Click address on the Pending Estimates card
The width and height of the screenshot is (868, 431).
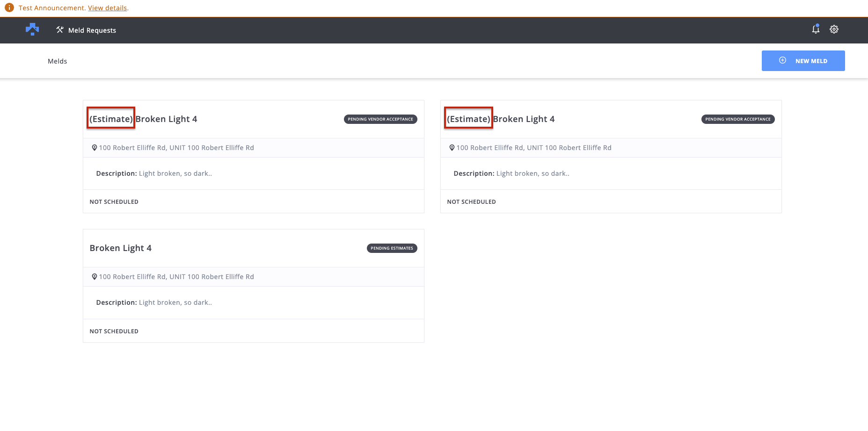click(x=176, y=277)
